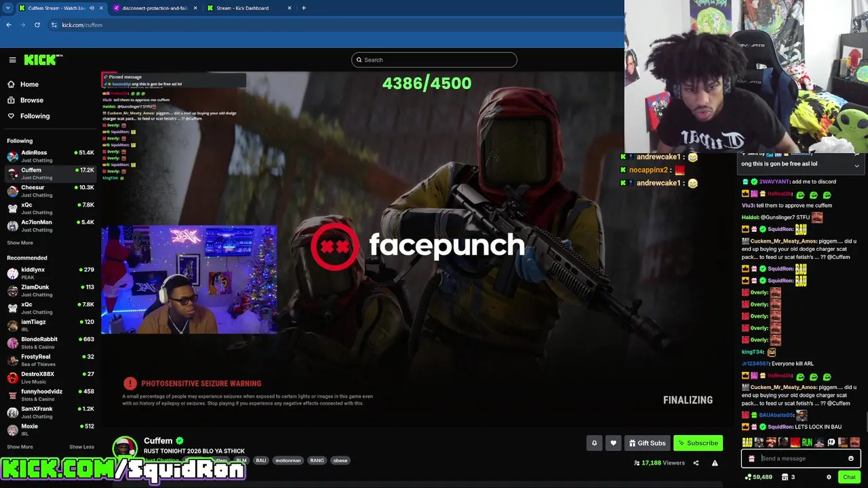
Task: Open the channel shop icon
Action: point(785,477)
